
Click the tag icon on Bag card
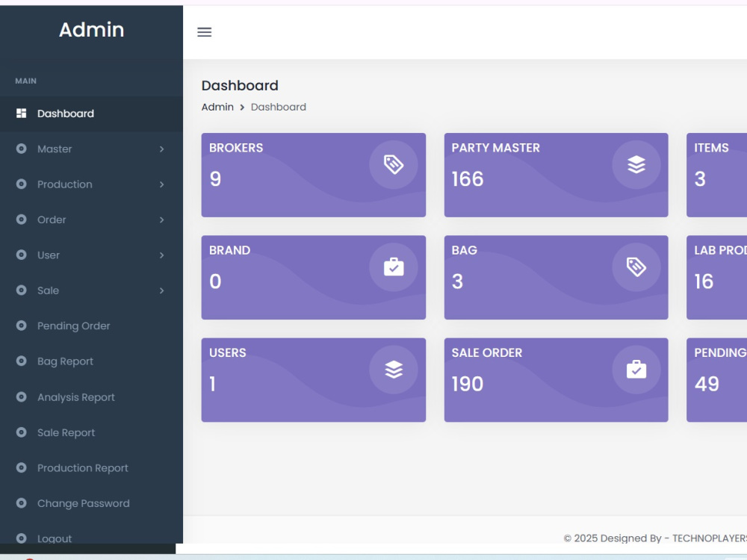pyautogui.click(x=636, y=267)
